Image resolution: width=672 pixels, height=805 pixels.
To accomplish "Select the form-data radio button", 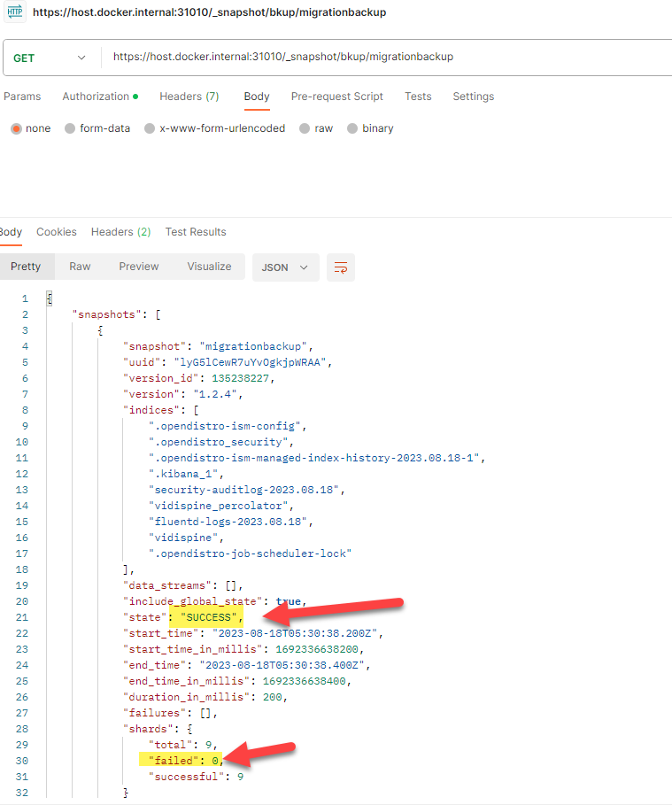I will tap(71, 128).
